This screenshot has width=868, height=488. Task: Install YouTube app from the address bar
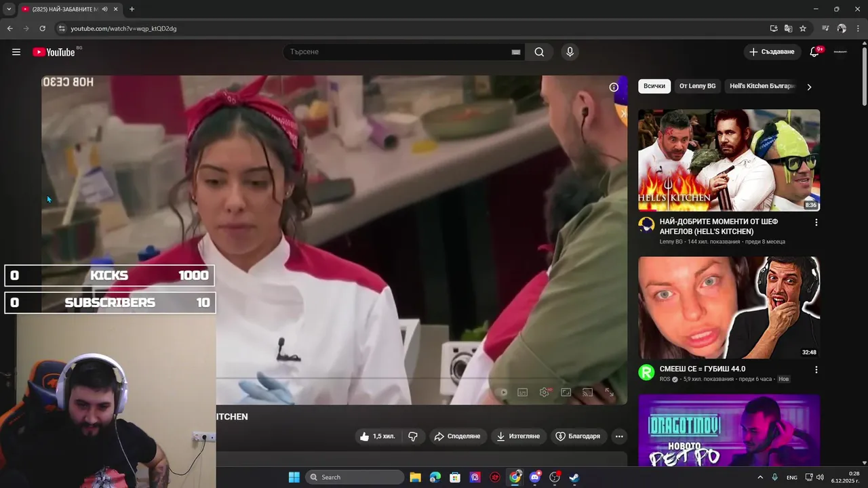[774, 28]
